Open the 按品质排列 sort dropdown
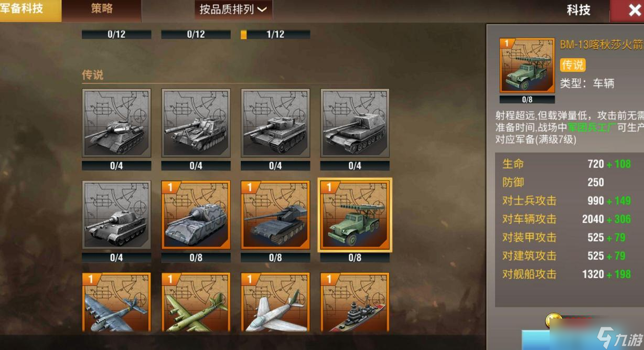 [x=233, y=9]
